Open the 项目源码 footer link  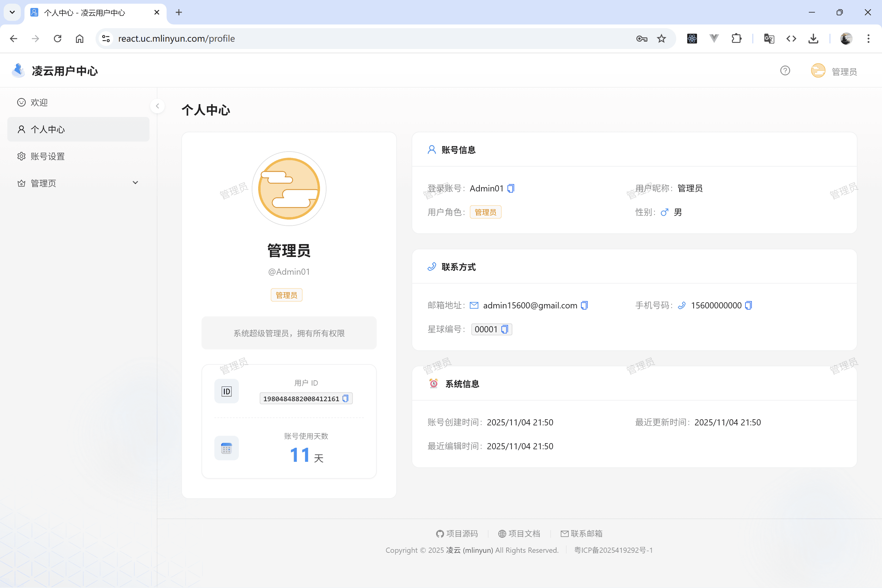coord(457,533)
